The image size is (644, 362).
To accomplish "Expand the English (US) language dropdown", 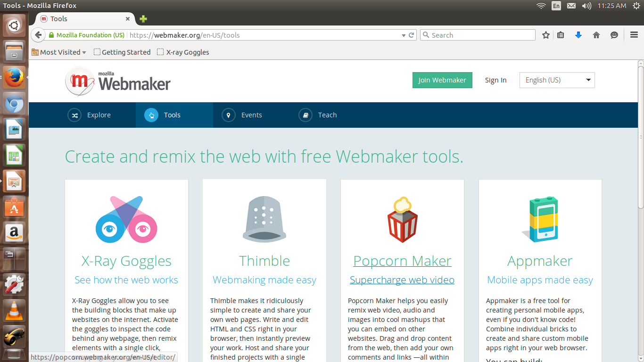I will point(557,80).
